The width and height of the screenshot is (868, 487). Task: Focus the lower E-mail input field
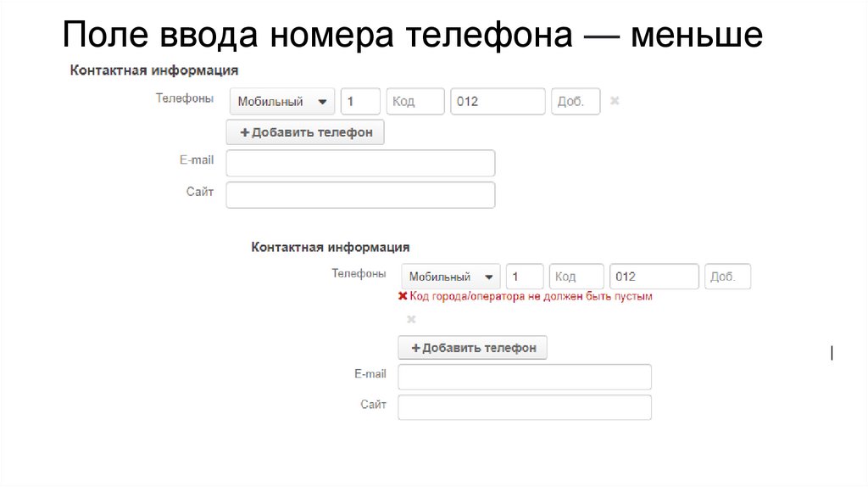[x=525, y=377]
